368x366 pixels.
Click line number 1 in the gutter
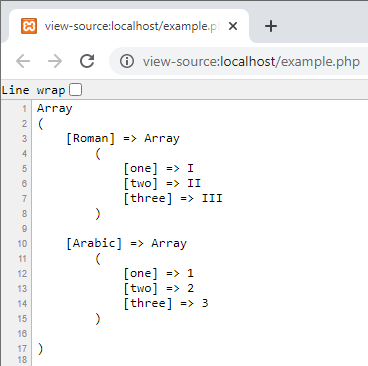(24, 109)
